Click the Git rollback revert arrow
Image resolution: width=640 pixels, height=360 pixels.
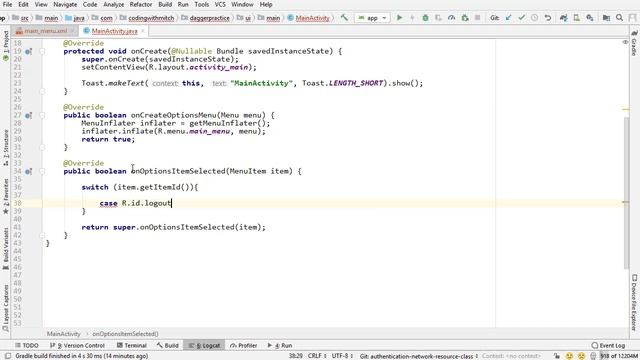548,18
